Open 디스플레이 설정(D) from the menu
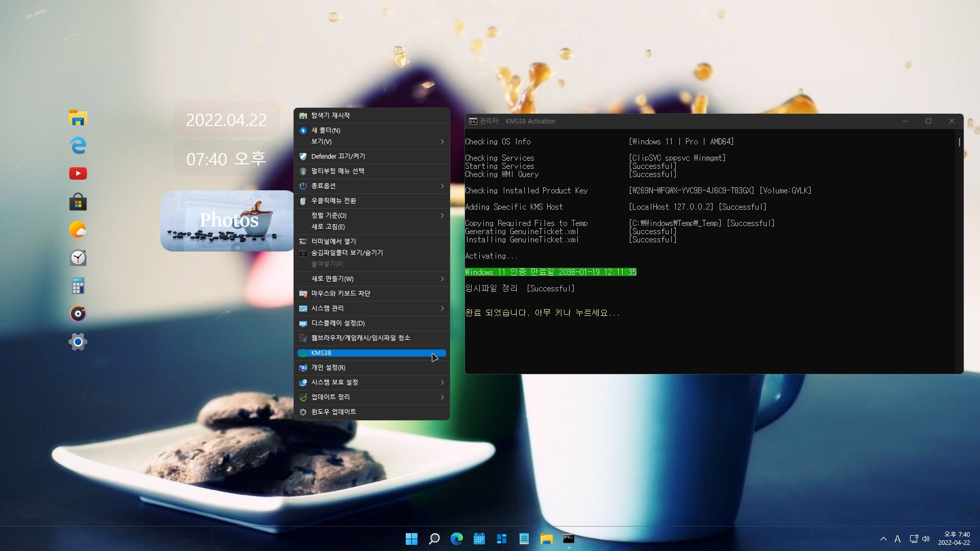The image size is (980, 551). coord(372,323)
